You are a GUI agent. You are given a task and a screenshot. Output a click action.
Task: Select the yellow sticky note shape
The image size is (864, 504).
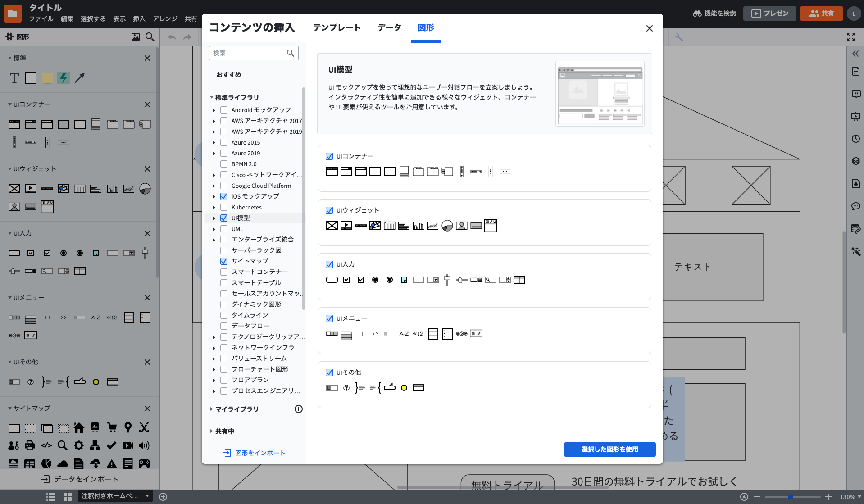tap(47, 78)
